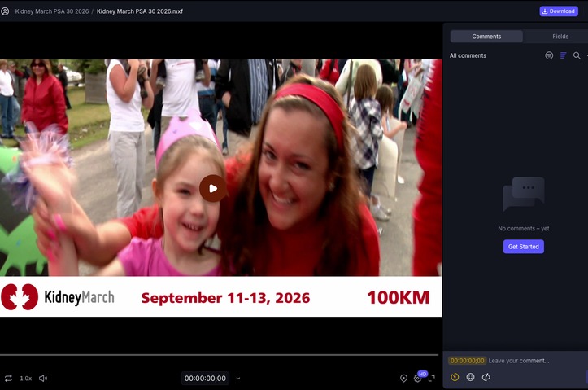Toggle the yellow comment timestamp 00:00:00;00
Viewport: 588px width, 390px height.
[x=468, y=361]
